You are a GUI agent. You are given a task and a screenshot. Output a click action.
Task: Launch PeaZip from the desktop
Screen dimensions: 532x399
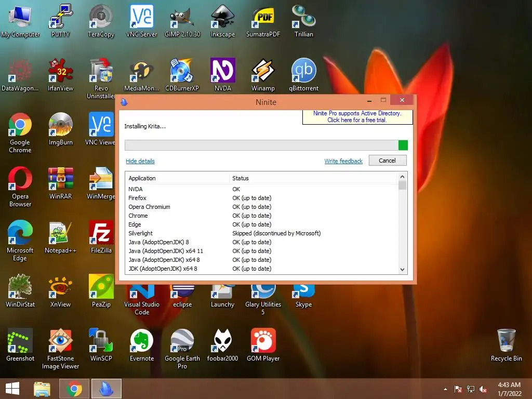tap(101, 291)
